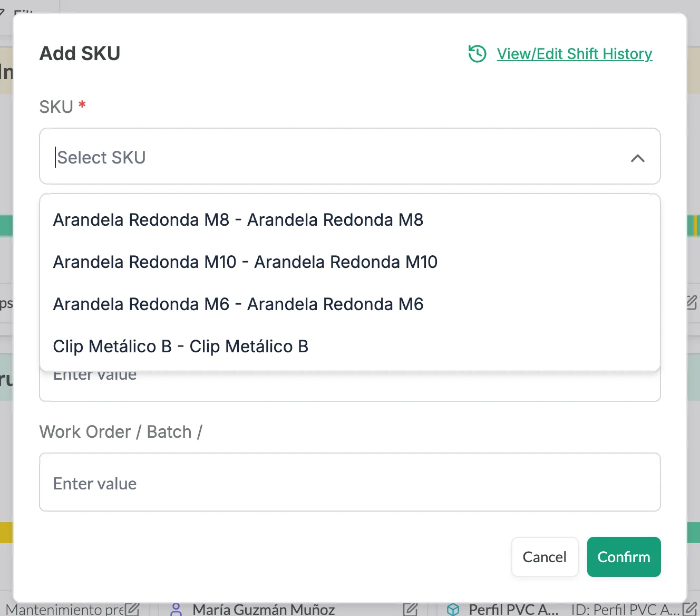Edit the Perfil PVC ID pencil icon
Image resolution: width=700 pixels, height=616 pixels.
pyautogui.click(x=690, y=609)
